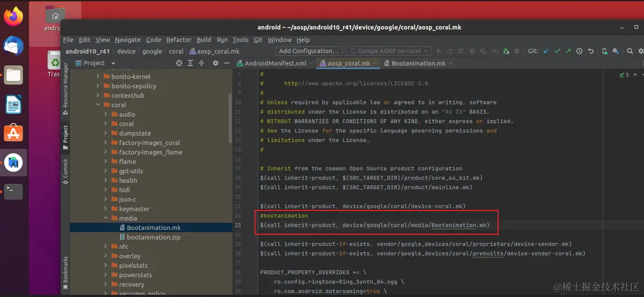Click the Android Studio dock icon
This screenshot has height=297, width=644.
tap(14, 162)
